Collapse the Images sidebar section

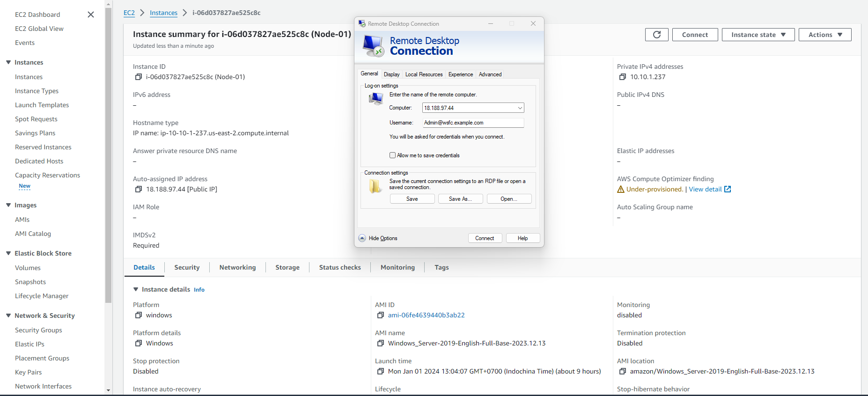[8, 205]
